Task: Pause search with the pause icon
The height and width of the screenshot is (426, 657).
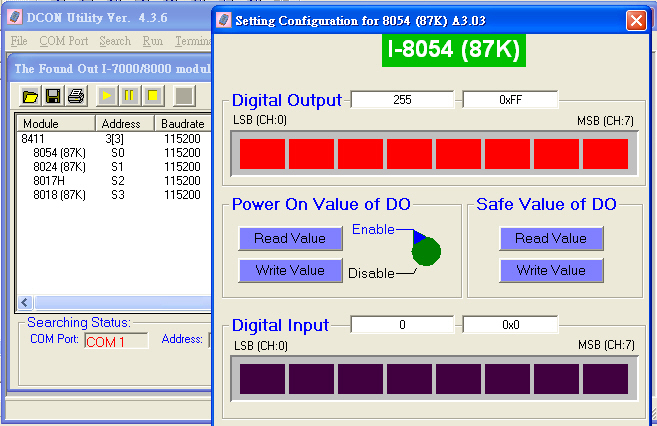Action: pos(130,96)
